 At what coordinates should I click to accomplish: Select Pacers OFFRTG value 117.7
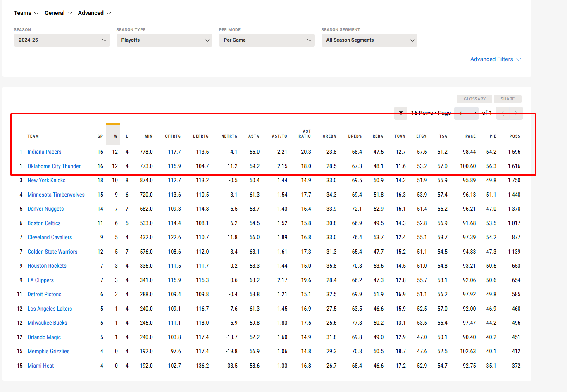[174, 152]
